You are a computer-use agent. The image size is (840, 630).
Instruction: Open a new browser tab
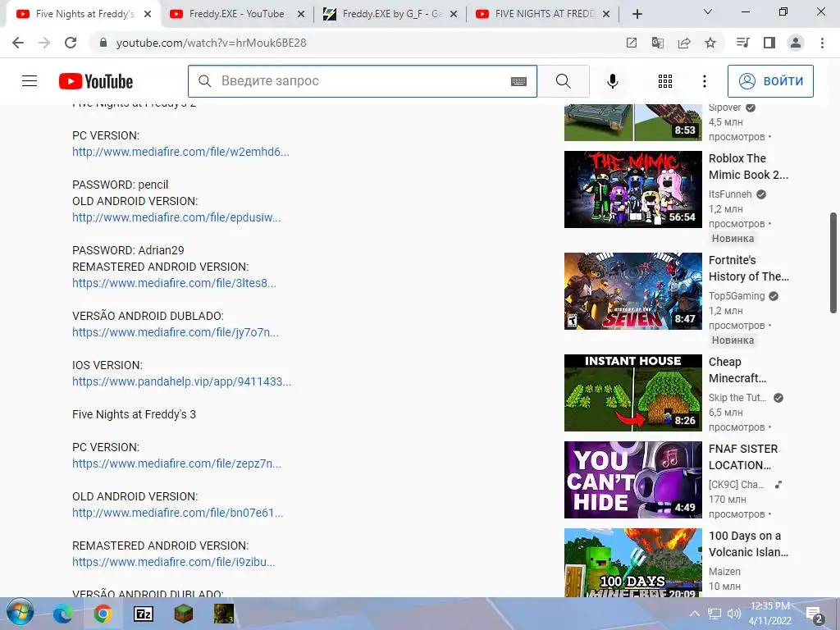[x=637, y=14]
